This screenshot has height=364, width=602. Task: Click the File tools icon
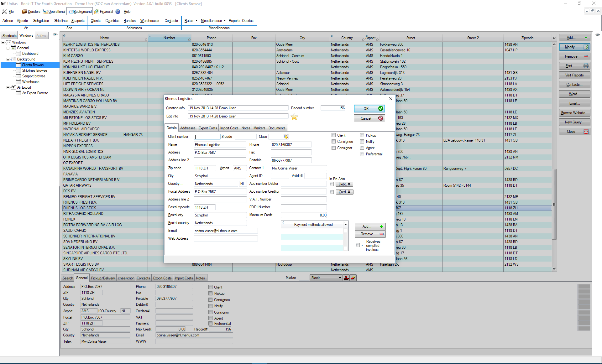[x=4, y=12]
